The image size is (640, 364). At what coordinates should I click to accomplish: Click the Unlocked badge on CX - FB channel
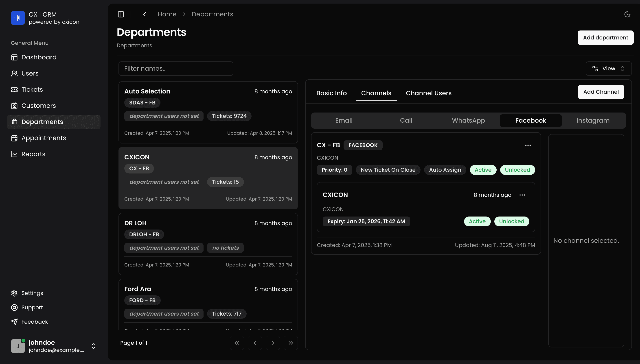pos(517,170)
